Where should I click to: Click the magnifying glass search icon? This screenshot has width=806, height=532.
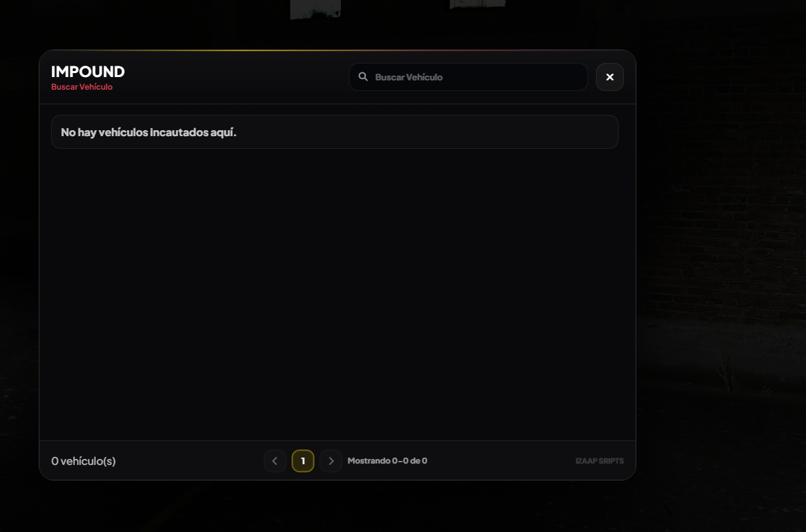363,76
